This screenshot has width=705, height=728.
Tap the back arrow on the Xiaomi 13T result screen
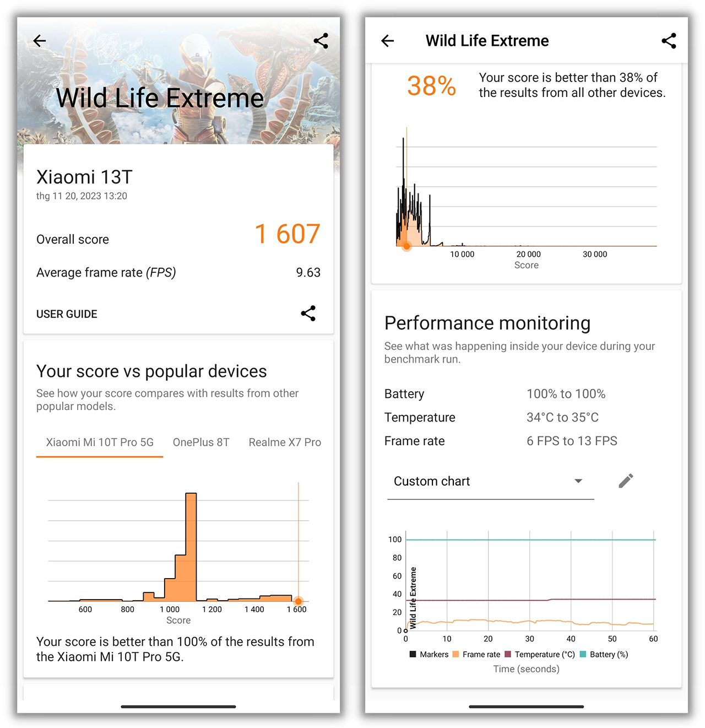click(x=40, y=41)
